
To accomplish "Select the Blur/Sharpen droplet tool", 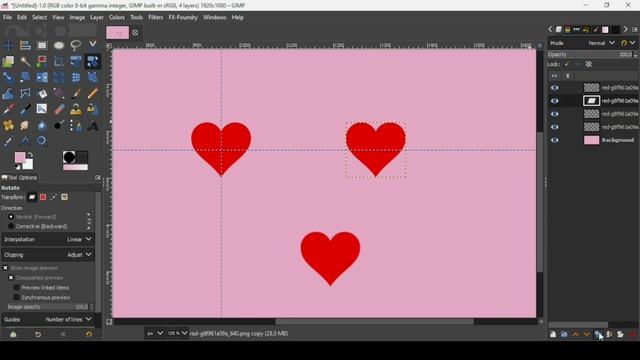I will [42, 125].
